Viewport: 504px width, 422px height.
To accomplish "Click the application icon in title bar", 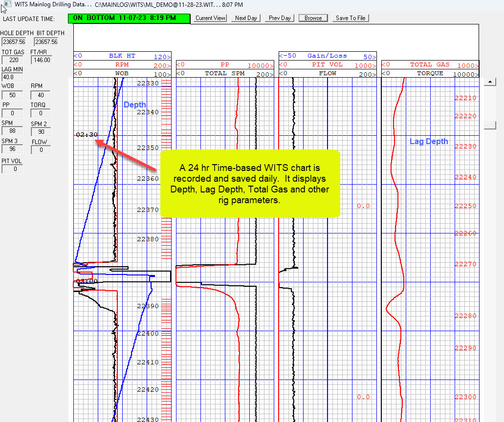I will pos(5,4).
